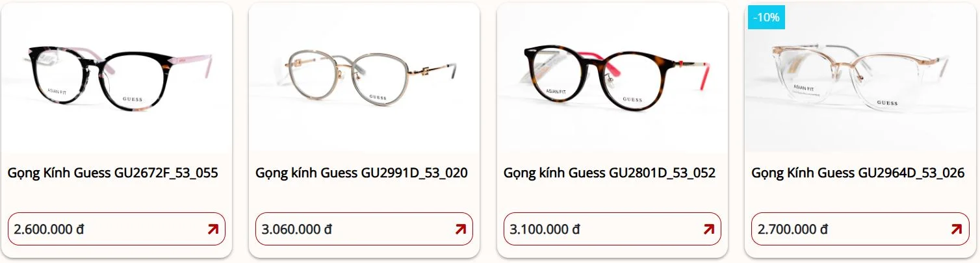The height and width of the screenshot is (263, 980).
Task: Select the 2.700.000 đ price button
Action: tap(860, 229)
